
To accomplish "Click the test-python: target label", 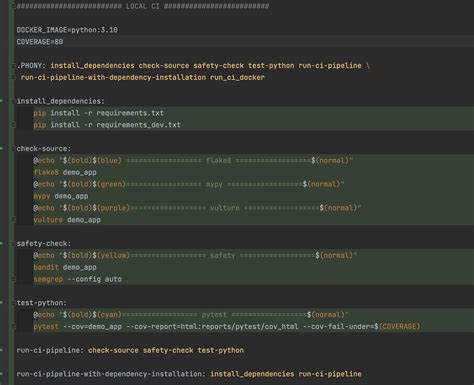I will coord(42,303).
